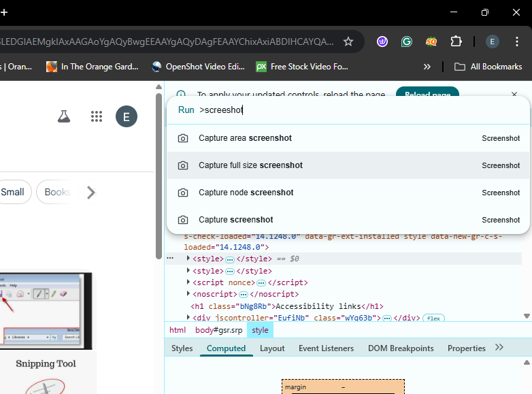532x394 pixels.
Task: Select body#gsr.srp in the breadcrumb
Action: pos(219,330)
